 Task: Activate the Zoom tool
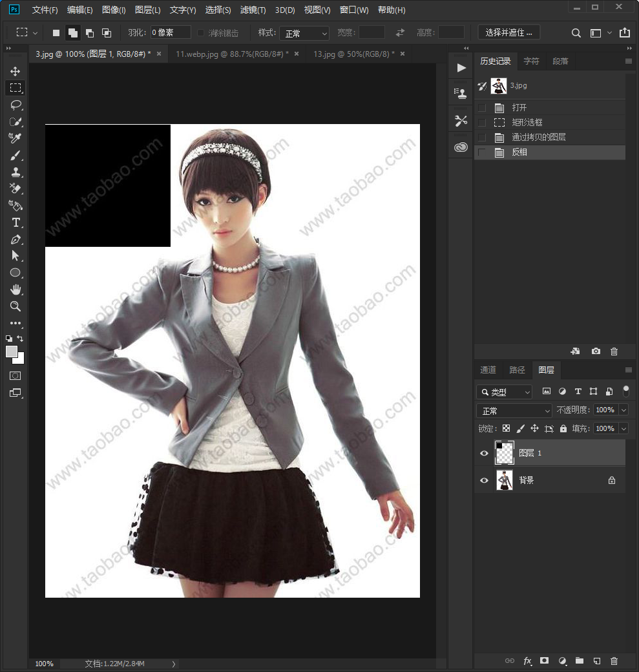coord(16,306)
